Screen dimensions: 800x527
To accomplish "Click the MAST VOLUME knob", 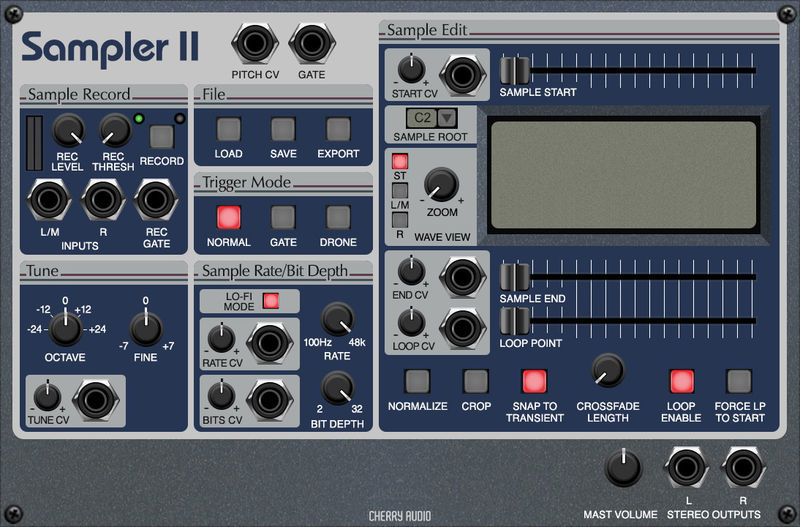I will click(x=623, y=468).
